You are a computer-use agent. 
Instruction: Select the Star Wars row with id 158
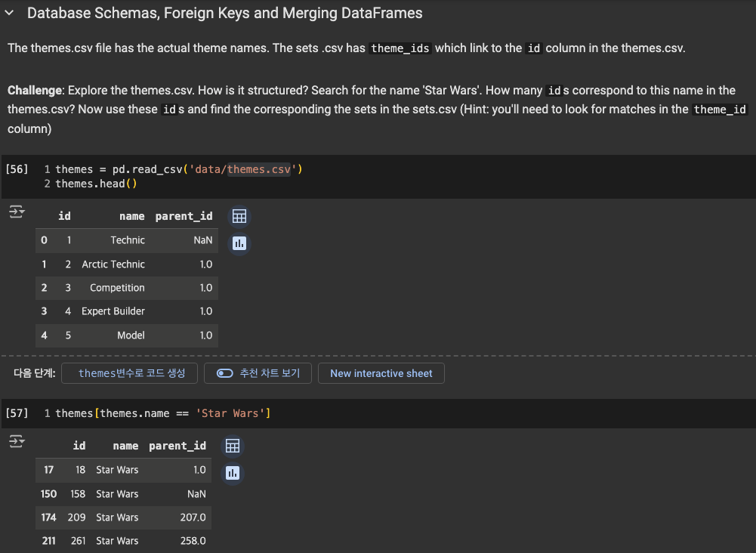[123, 494]
